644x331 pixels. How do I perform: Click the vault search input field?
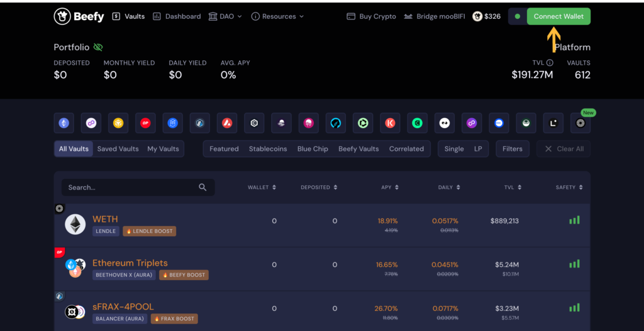tap(132, 187)
